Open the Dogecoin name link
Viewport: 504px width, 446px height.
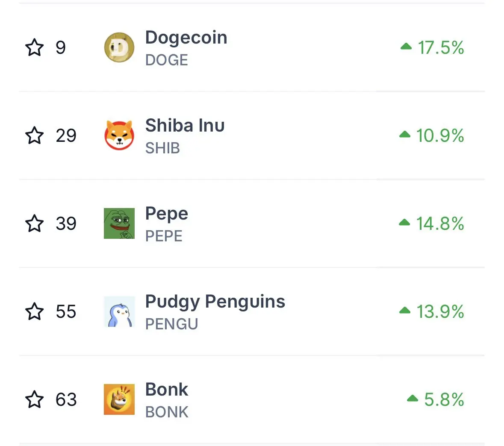pos(186,38)
